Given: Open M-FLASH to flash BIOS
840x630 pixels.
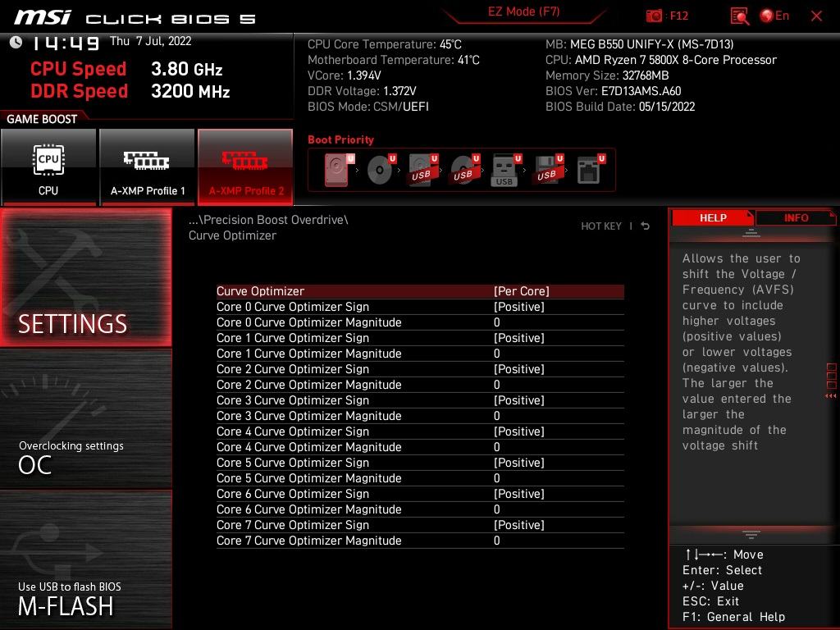Looking at the screenshot, I should pos(85,559).
